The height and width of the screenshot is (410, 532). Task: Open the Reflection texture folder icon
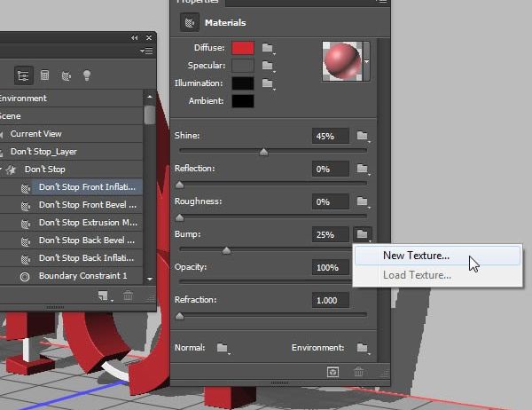363,169
